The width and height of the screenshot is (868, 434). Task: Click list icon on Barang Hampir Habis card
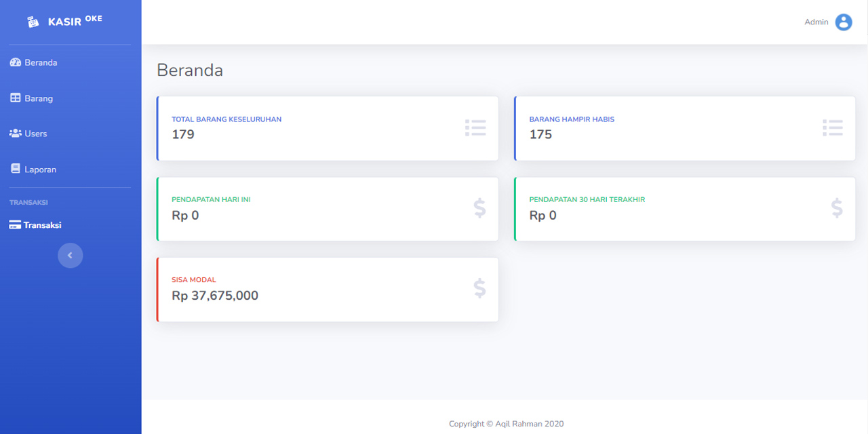[833, 128]
